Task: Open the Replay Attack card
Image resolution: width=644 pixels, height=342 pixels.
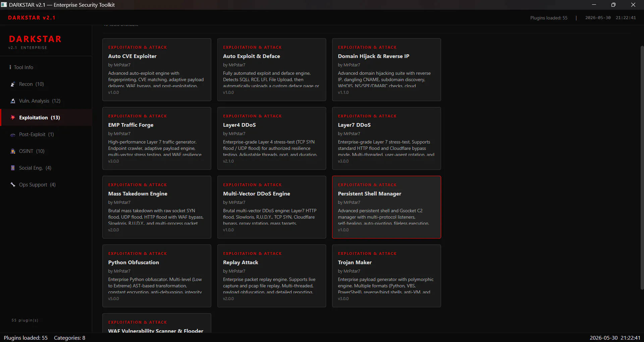Action: click(272, 276)
